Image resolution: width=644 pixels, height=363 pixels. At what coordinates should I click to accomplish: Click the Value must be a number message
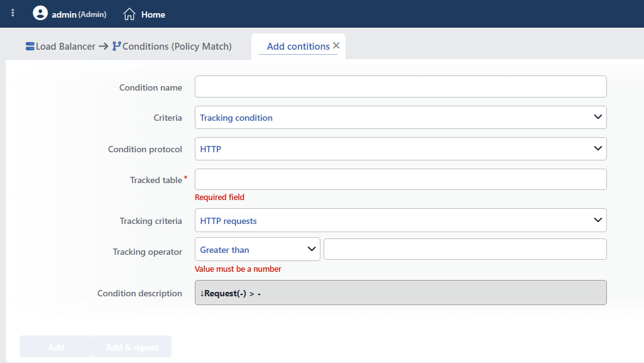(237, 269)
